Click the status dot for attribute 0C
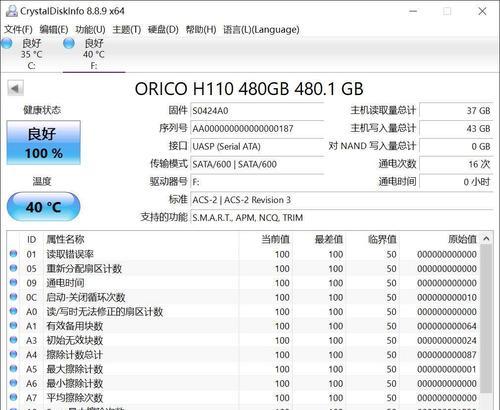 (13, 297)
